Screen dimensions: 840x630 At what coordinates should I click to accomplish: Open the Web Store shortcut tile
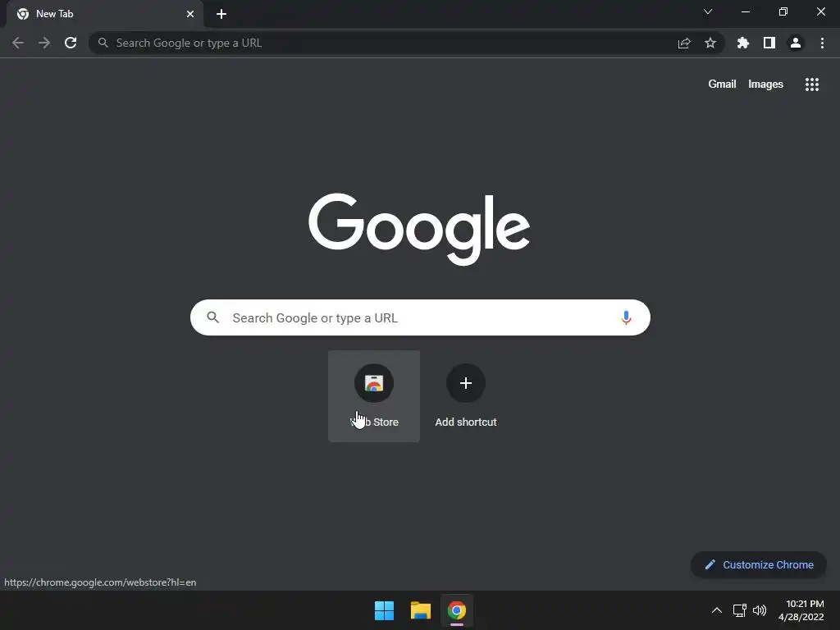click(374, 396)
